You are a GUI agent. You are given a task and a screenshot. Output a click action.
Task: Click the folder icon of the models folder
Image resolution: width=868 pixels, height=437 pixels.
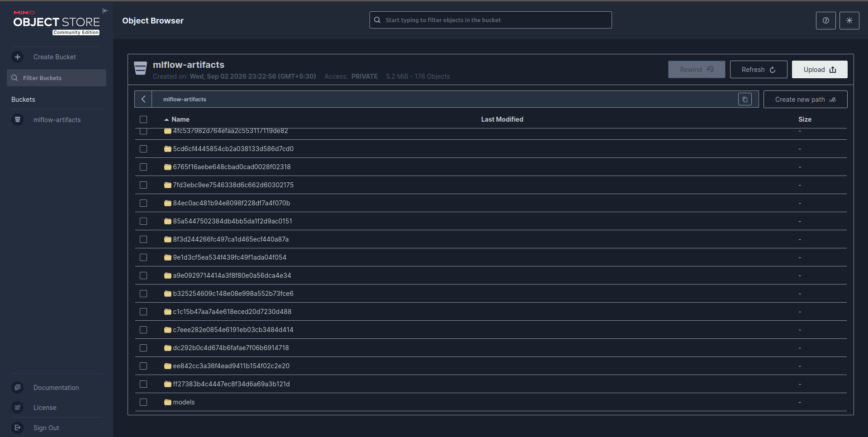pyautogui.click(x=168, y=402)
